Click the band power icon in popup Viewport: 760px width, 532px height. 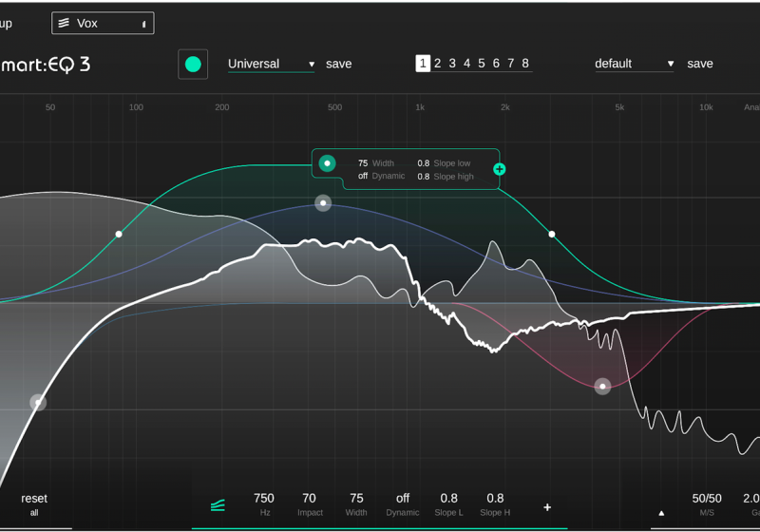tap(327, 163)
